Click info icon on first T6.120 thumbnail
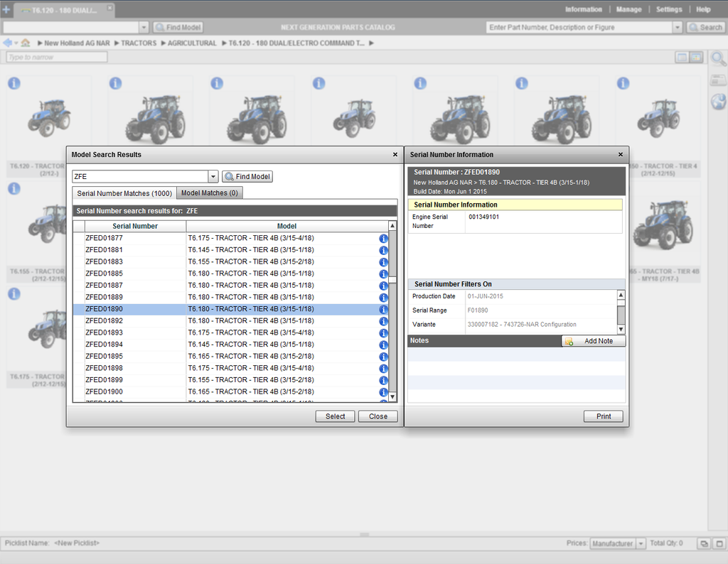The width and height of the screenshot is (728, 564). 14,83
